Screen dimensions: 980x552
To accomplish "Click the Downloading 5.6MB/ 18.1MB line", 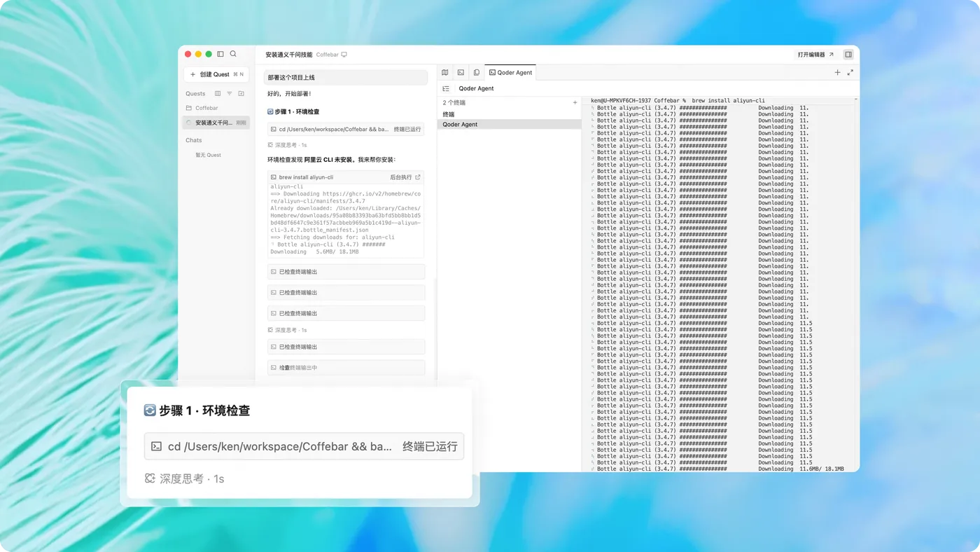I will 314,251.
